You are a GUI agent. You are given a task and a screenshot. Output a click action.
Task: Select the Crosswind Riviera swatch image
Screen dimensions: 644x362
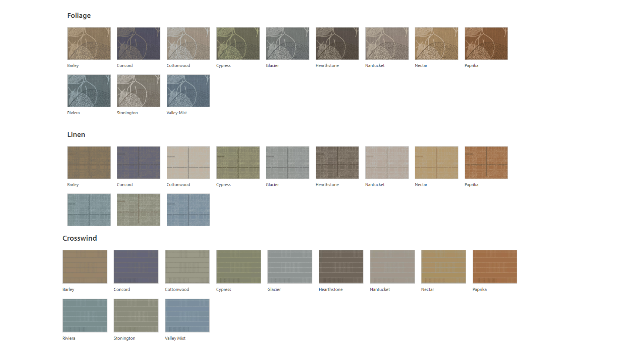(x=85, y=315)
